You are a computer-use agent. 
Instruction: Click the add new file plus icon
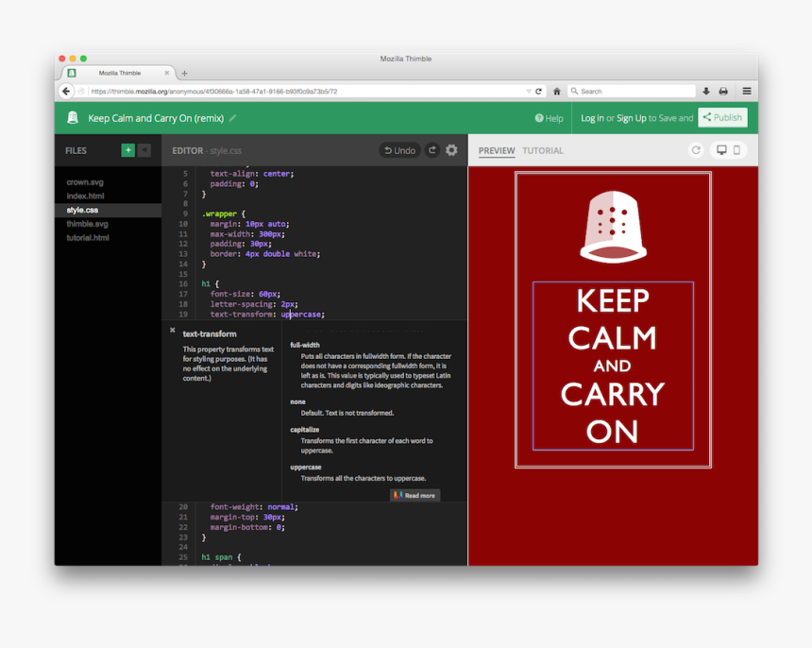(x=128, y=150)
